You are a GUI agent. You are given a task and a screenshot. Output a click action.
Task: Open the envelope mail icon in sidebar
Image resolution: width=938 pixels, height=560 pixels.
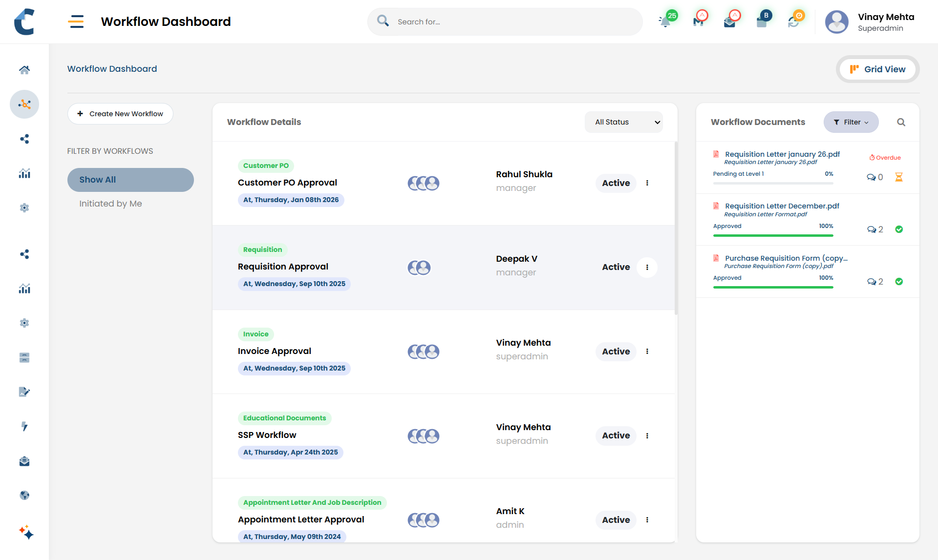tap(24, 461)
